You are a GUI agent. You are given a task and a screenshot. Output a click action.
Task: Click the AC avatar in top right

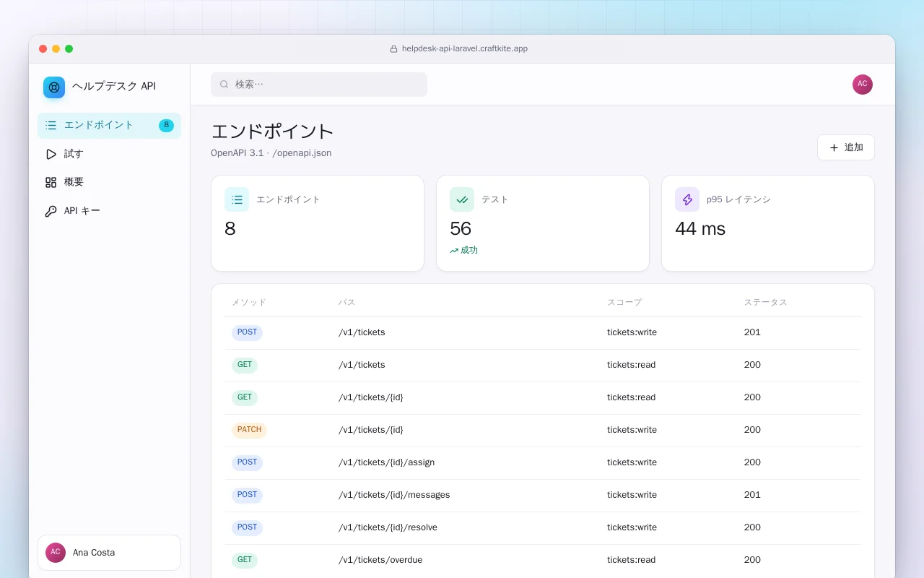pyautogui.click(x=863, y=85)
